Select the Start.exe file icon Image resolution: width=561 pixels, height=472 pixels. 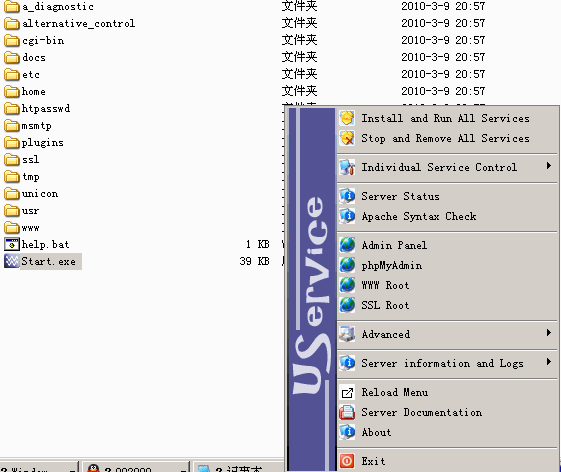click(x=11, y=261)
